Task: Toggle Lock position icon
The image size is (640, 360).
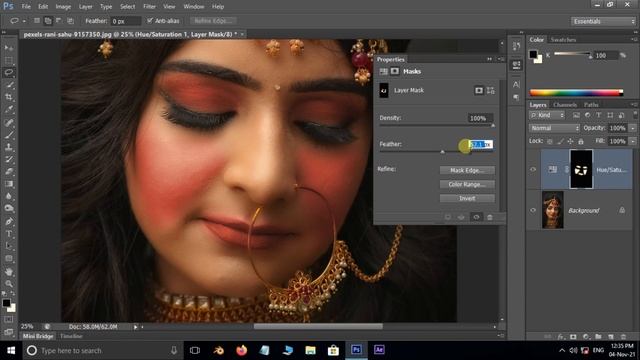Action: click(571, 141)
